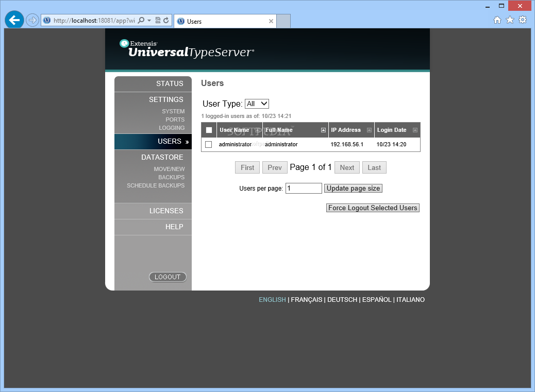The image size is (535, 392).
Task: Close the Users browser tab
Action: [271, 21]
